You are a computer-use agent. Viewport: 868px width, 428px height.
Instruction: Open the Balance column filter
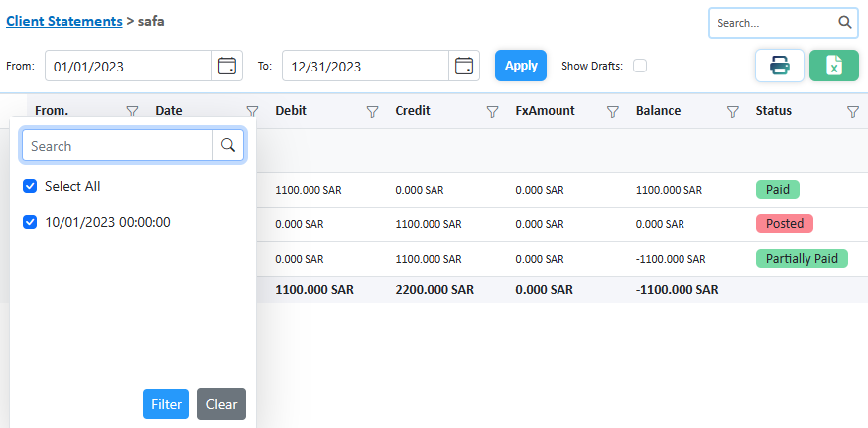tap(732, 112)
